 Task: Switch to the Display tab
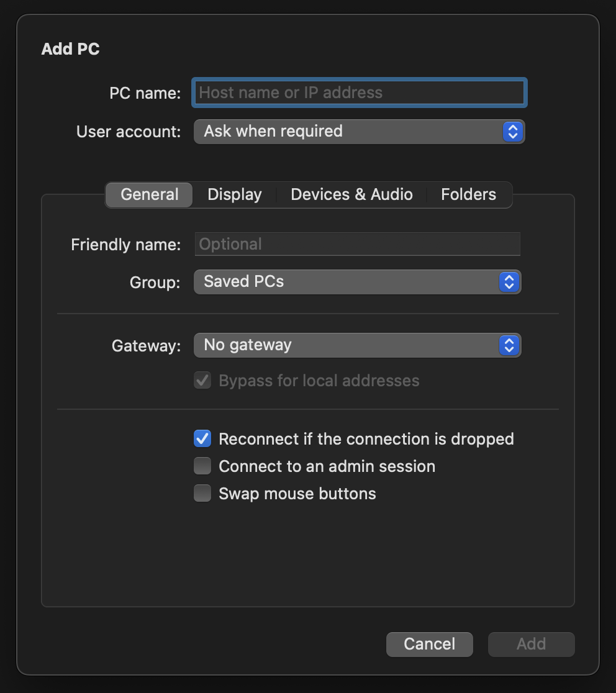tap(234, 194)
